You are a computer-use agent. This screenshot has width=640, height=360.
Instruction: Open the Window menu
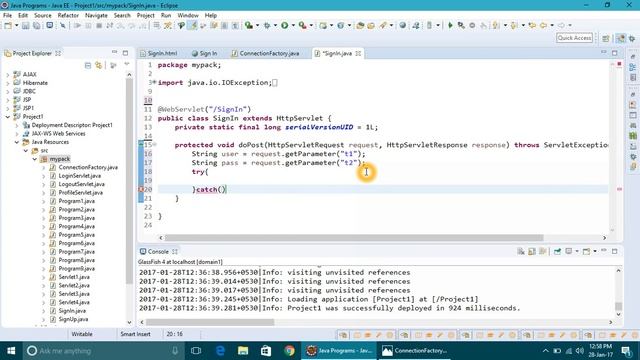[x=188, y=16]
